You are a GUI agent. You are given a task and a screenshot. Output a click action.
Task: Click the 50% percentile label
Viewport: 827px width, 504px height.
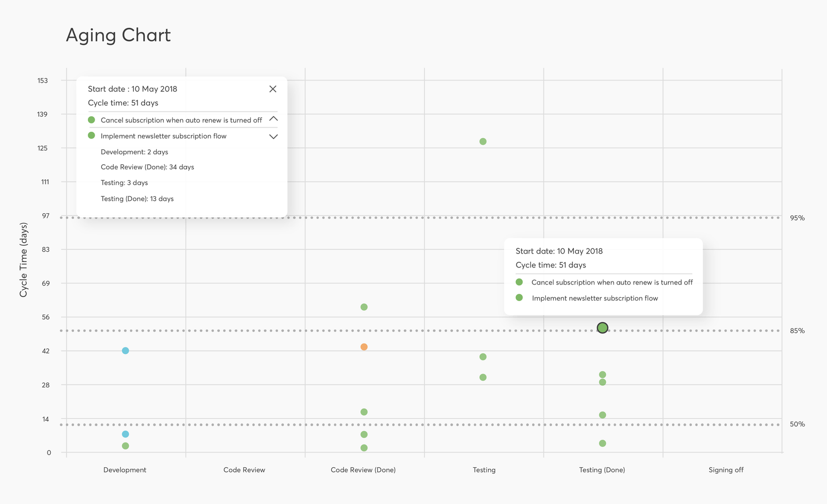[x=797, y=424]
